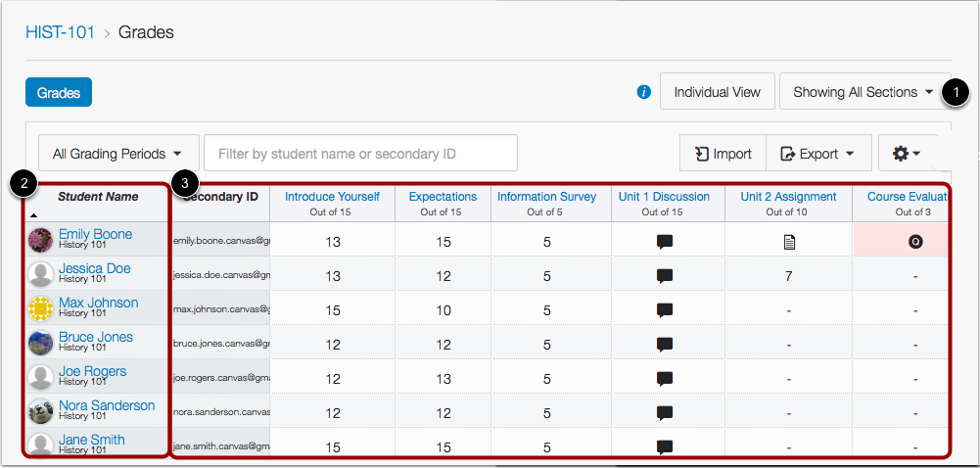Click Bruce Jones's avatar picture

click(40, 344)
